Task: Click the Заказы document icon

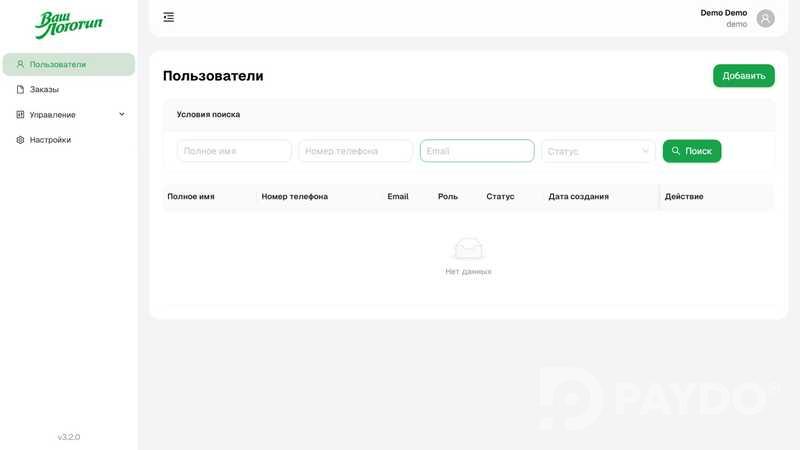Action: 20,89
